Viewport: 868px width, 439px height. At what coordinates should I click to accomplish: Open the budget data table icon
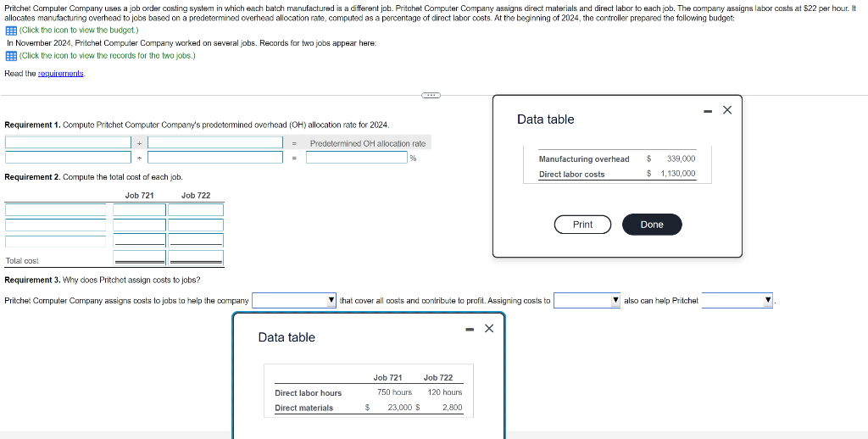10,31
